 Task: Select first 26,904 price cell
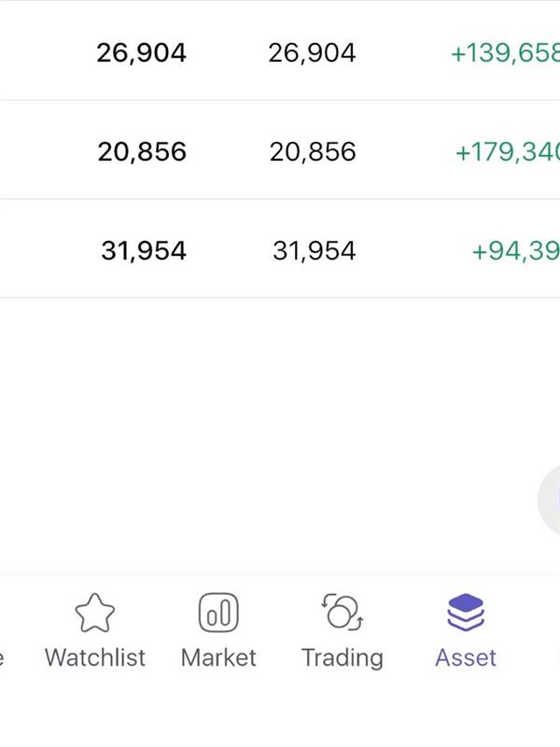click(142, 53)
